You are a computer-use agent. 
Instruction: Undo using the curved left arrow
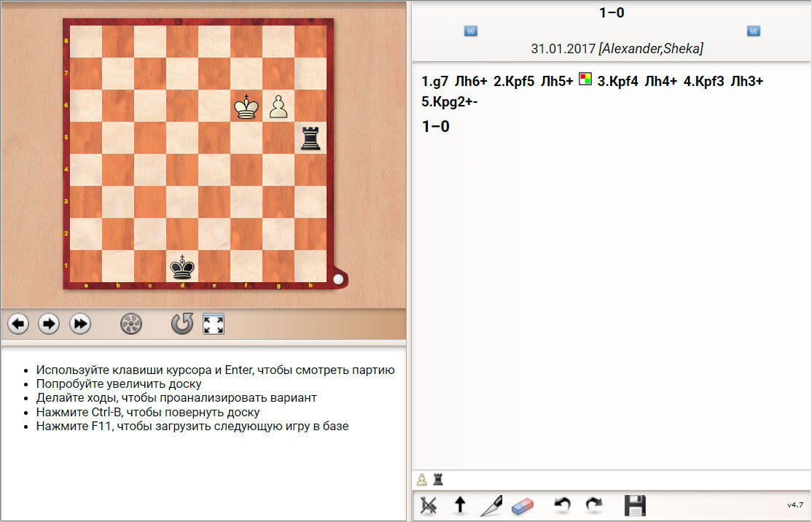(563, 505)
